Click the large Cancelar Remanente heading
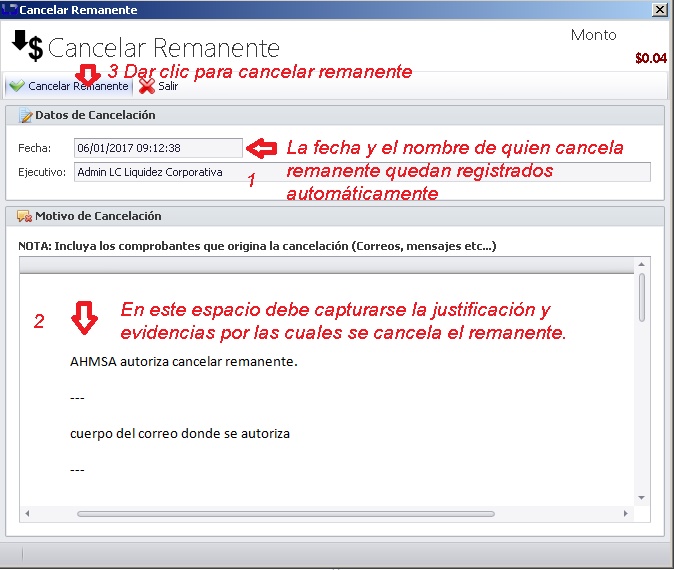674x570 pixels. 164,47
